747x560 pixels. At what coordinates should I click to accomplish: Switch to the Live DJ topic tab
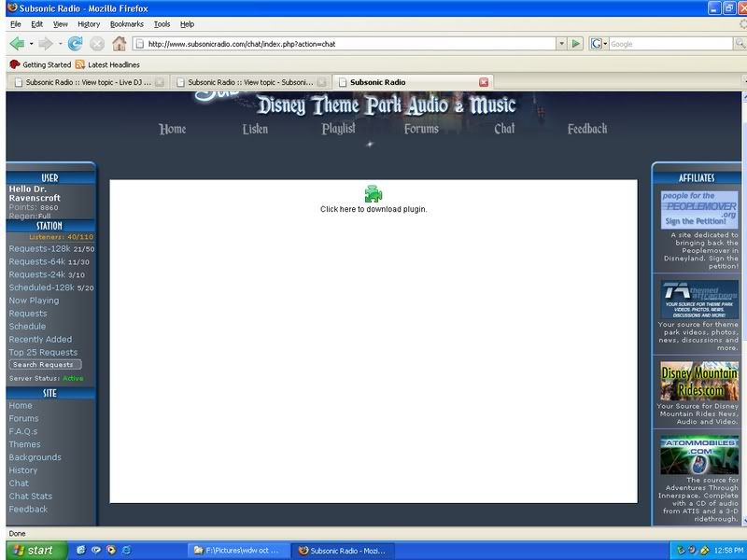point(88,82)
